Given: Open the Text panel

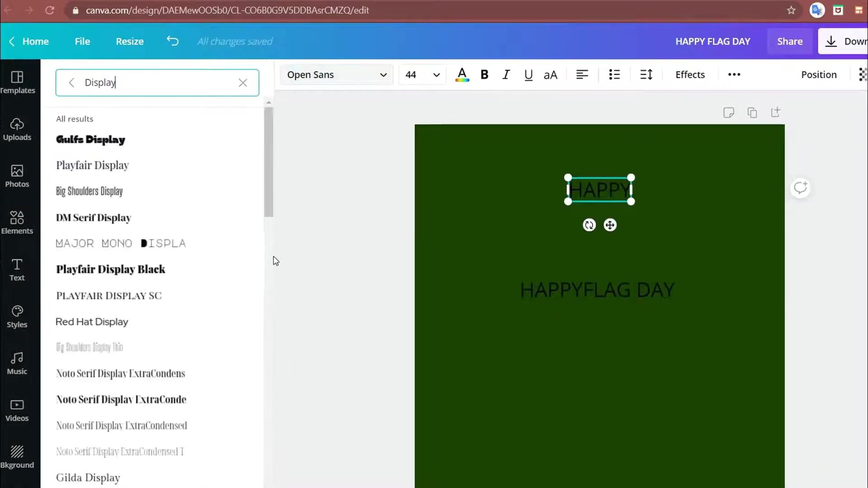Looking at the screenshot, I should (17, 270).
